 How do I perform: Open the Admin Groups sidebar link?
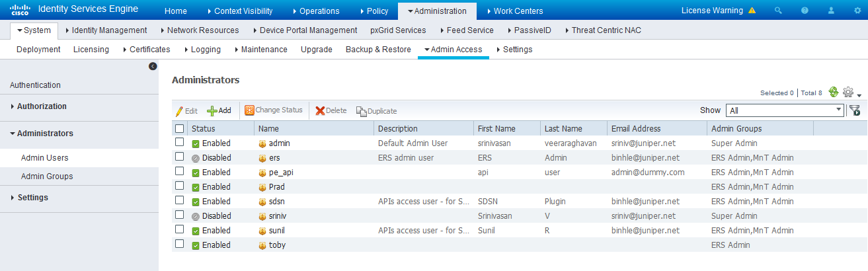[47, 176]
